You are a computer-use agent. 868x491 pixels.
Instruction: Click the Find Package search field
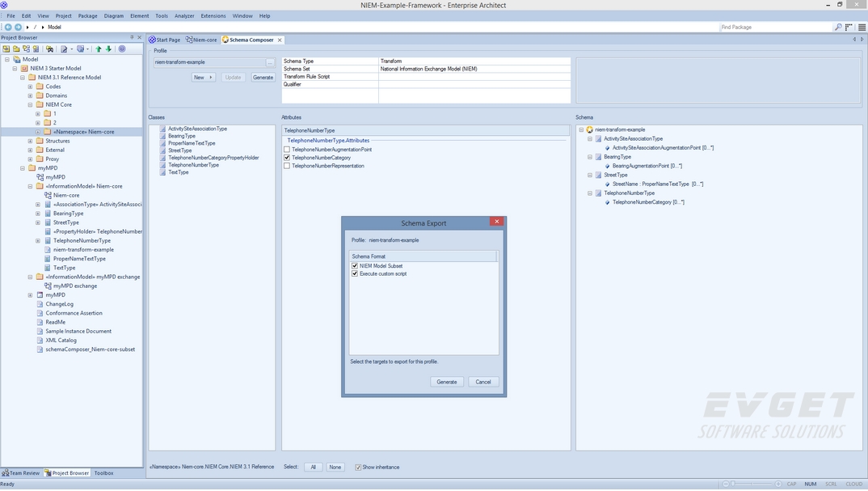(x=775, y=27)
